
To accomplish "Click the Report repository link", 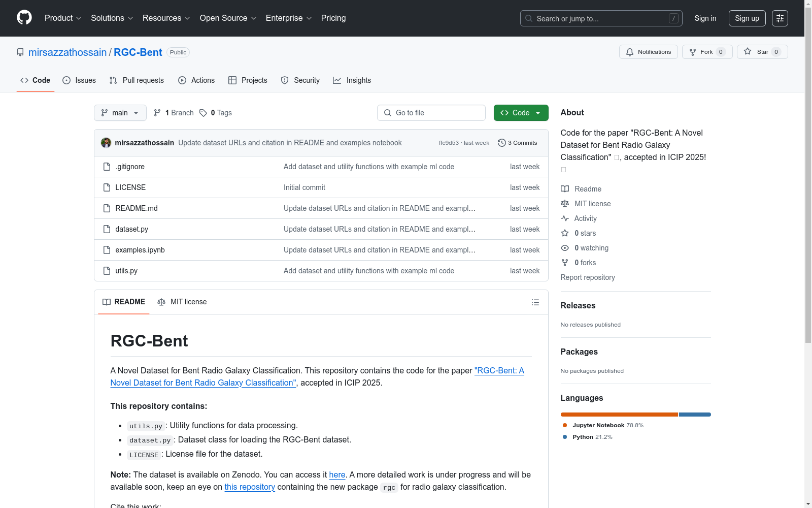I will [588, 277].
